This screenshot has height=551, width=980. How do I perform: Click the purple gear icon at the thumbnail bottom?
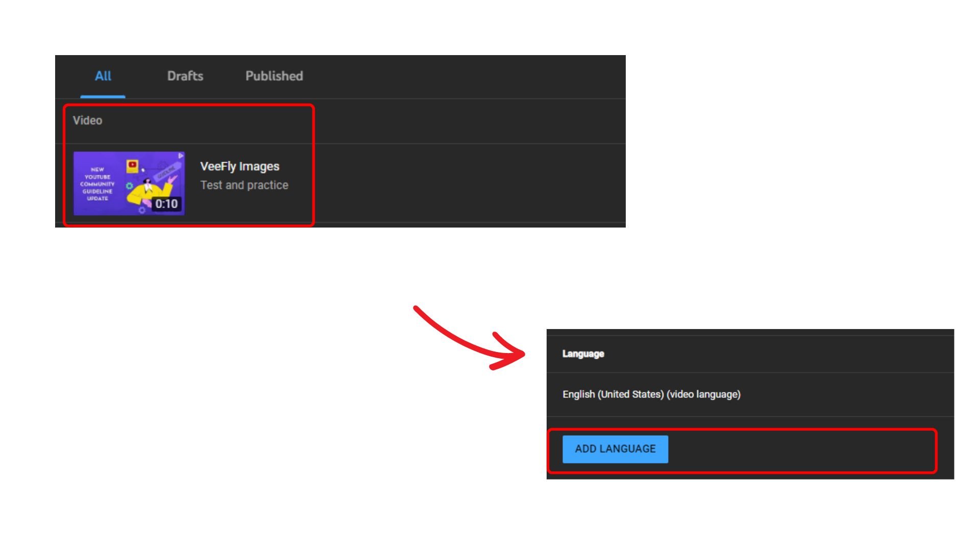[142, 210]
